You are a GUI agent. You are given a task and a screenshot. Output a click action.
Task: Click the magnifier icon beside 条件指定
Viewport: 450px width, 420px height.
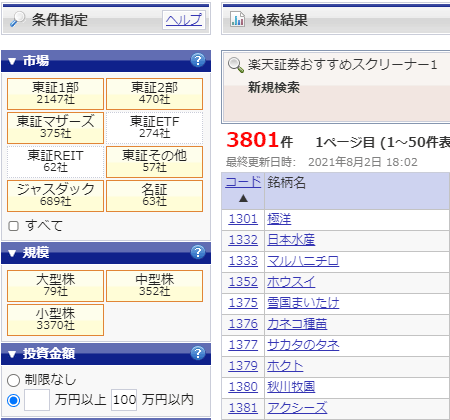point(17,19)
